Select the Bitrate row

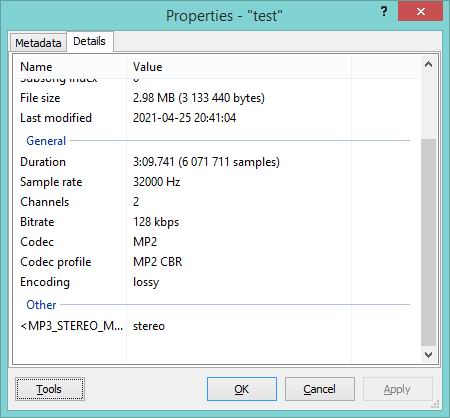217,222
